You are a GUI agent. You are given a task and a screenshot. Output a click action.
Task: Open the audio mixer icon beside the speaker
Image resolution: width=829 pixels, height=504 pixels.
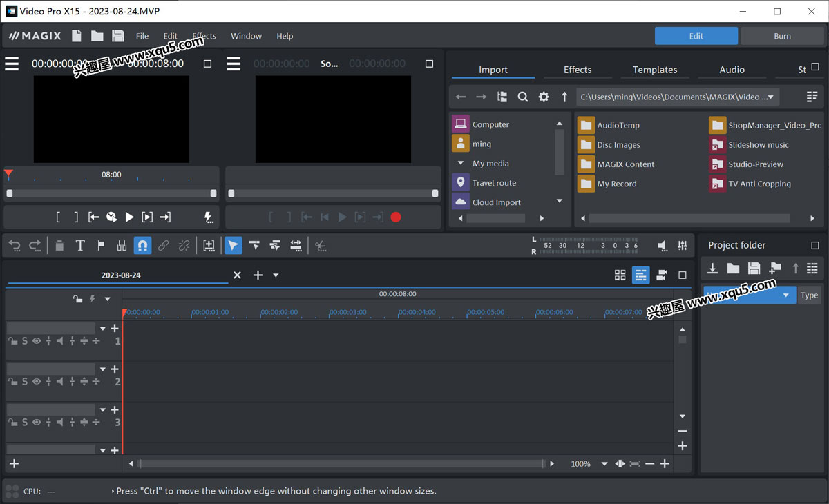(683, 245)
